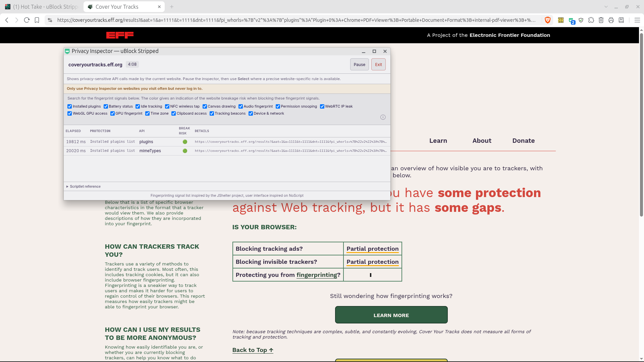644x362 pixels.
Task: Click the green break risk dot for plugins
Action: click(x=185, y=142)
